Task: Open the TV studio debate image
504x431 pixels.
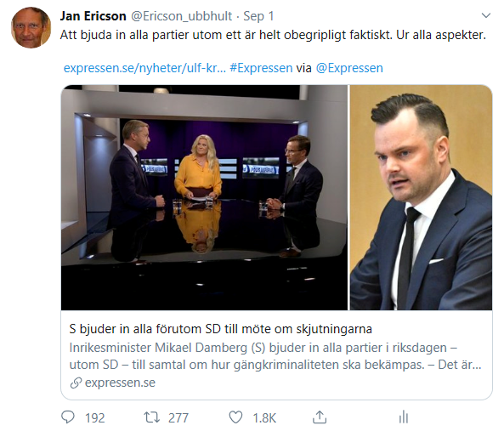Action: [x=205, y=198]
